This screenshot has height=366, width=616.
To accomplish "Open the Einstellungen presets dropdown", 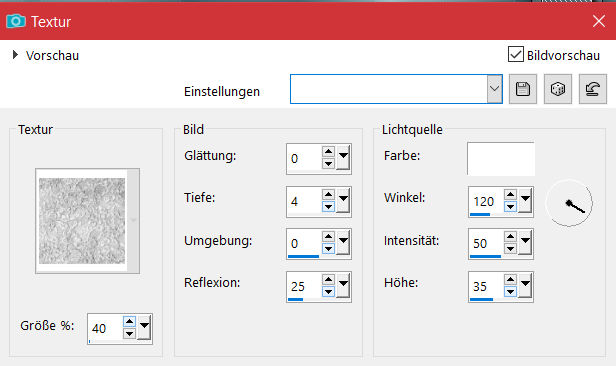I will (x=495, y=89).
